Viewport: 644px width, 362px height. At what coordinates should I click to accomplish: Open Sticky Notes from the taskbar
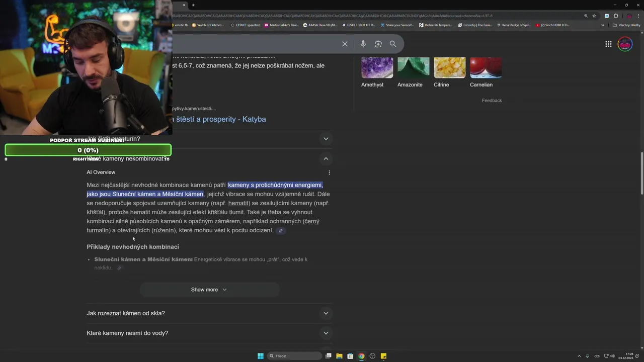[x=383, y=356]
